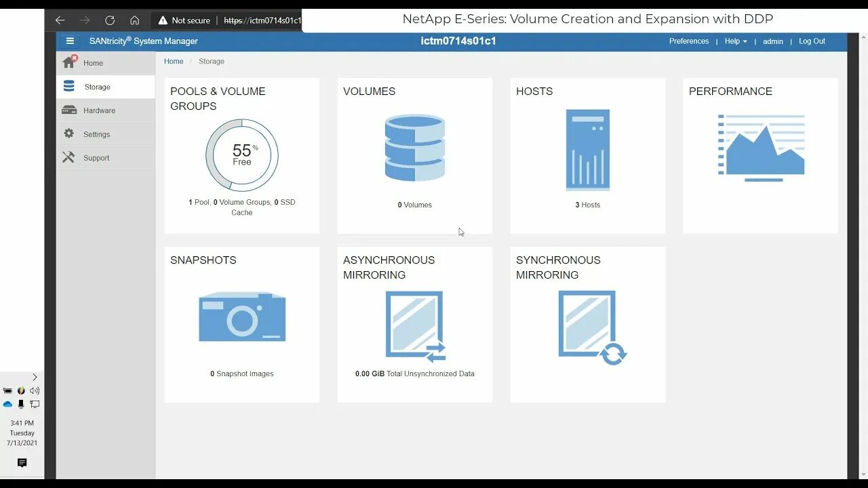The image size is (868, 488).
Task: Click the '0 Volumes' text
Action: (x=415, y=205)
